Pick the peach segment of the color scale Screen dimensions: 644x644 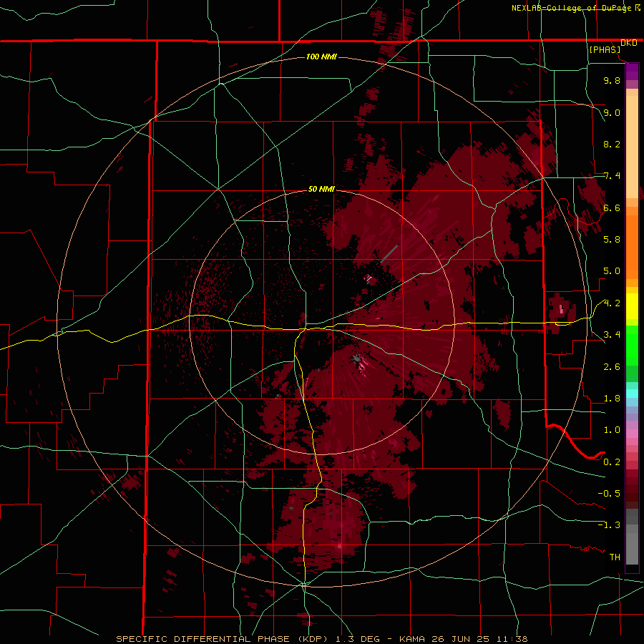tap(632, 147)
